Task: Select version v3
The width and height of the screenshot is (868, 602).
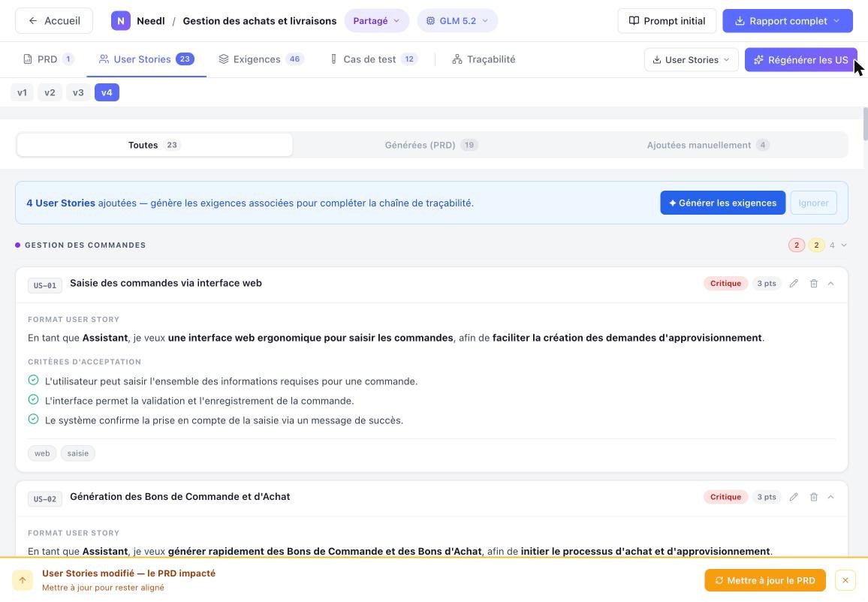Action: (78, 92)
